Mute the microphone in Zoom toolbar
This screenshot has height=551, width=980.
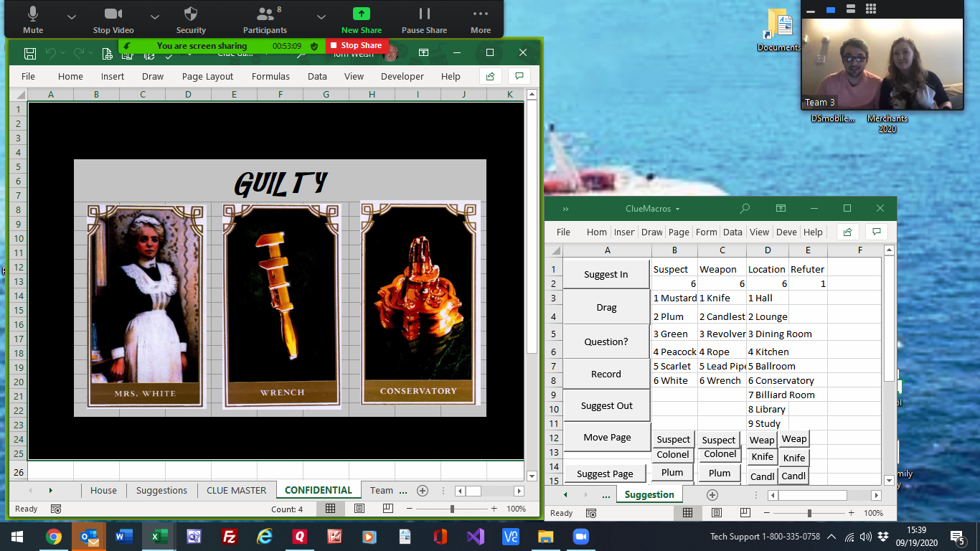tap(33, 19)
